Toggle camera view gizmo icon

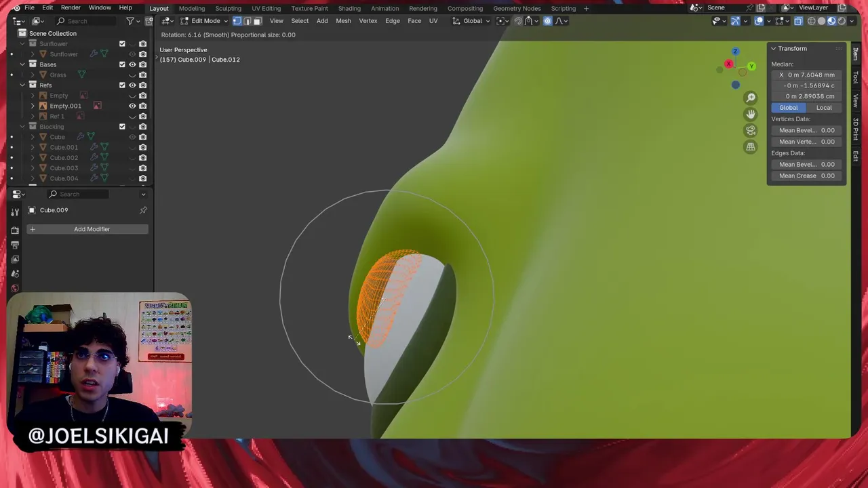click(751, 130)
